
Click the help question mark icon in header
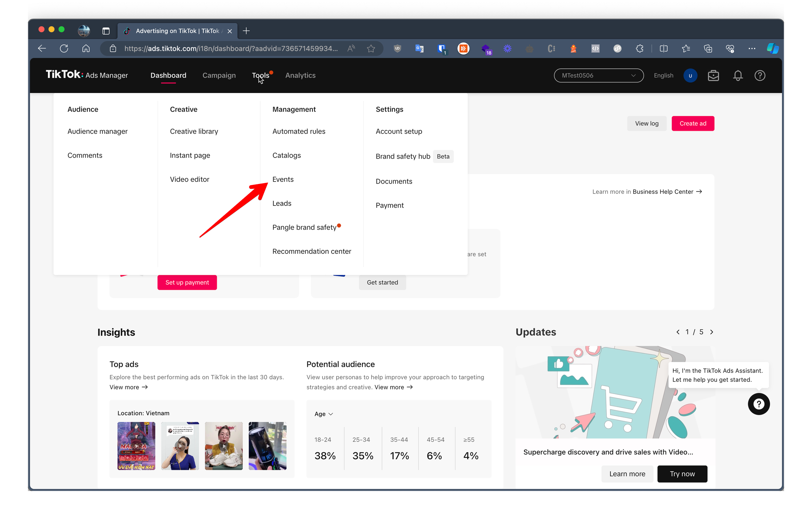pos(759,75)
